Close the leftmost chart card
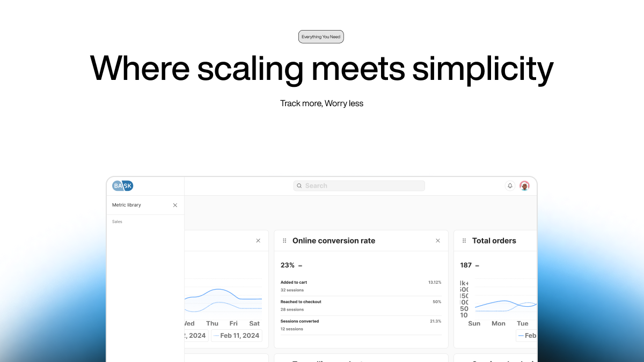This screenshot has height=362, width=644. 258,241
